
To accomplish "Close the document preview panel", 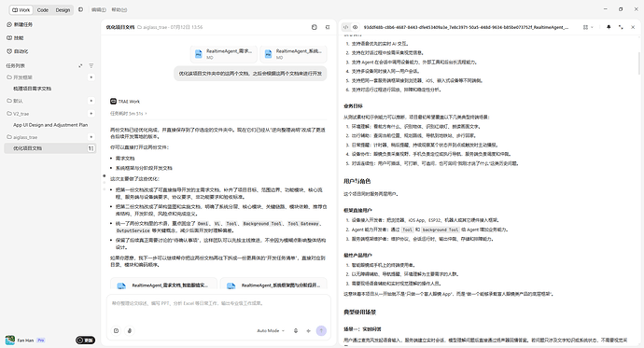I will pos(633,27).
